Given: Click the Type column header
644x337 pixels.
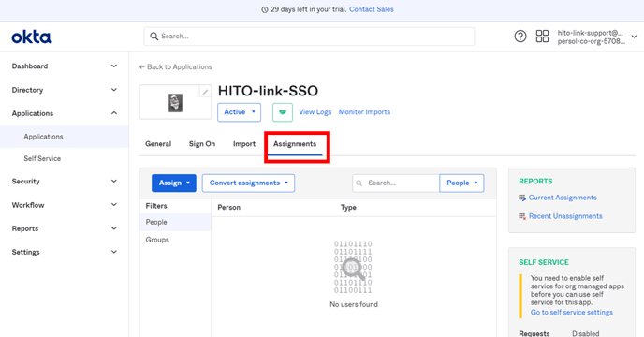Looking at the screenshot, I should coord(348,208).
